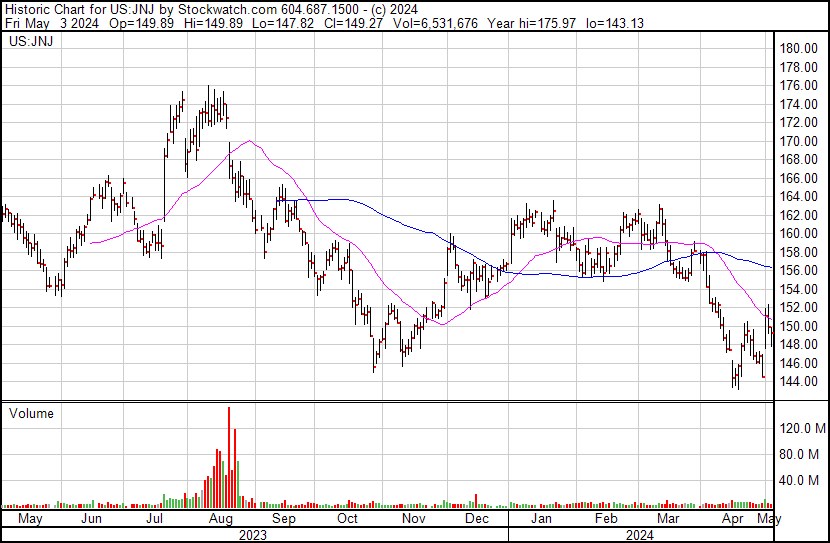Viewport: 830px width, 543px height.
Task: Click the red early December volume spike
Action: (476, 501)
